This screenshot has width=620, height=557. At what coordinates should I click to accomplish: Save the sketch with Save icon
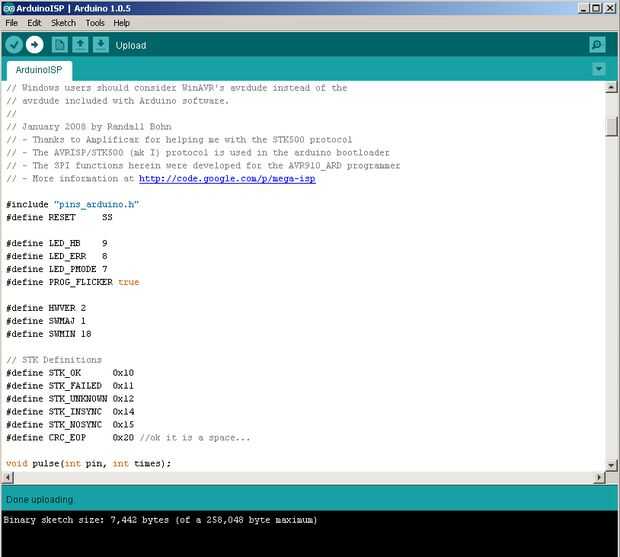pyautogui.click(x=101, y=45)
